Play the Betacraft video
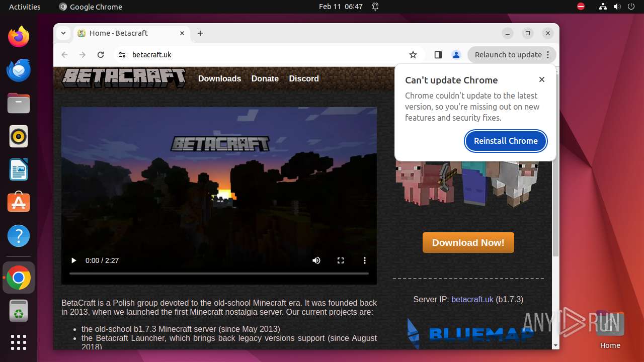 (74, 260)
